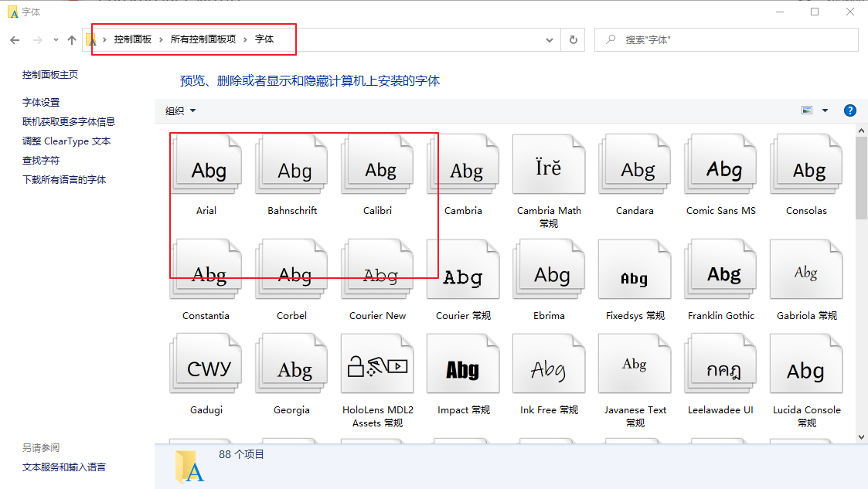
Task: Click the 搜索"字体" search box
Action: click(727, 40)
